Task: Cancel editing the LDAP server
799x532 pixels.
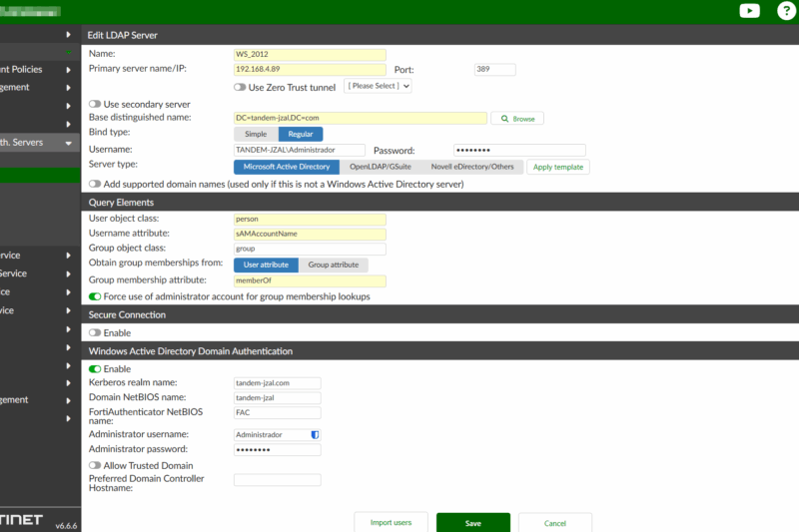Action: (x=555, y=523)
